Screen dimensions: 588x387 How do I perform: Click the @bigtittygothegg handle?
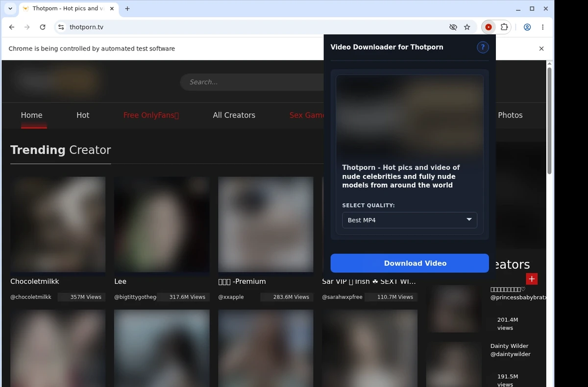(135, 297)
